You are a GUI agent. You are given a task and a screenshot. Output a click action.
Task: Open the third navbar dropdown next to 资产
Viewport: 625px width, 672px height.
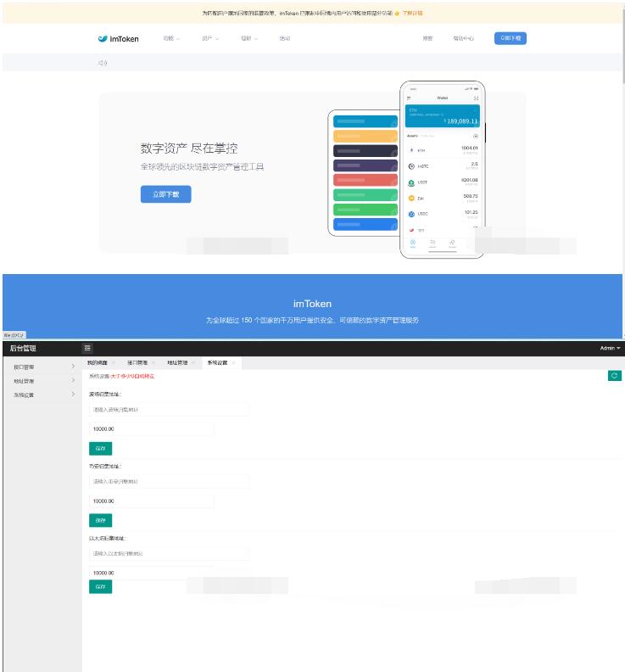249,38
